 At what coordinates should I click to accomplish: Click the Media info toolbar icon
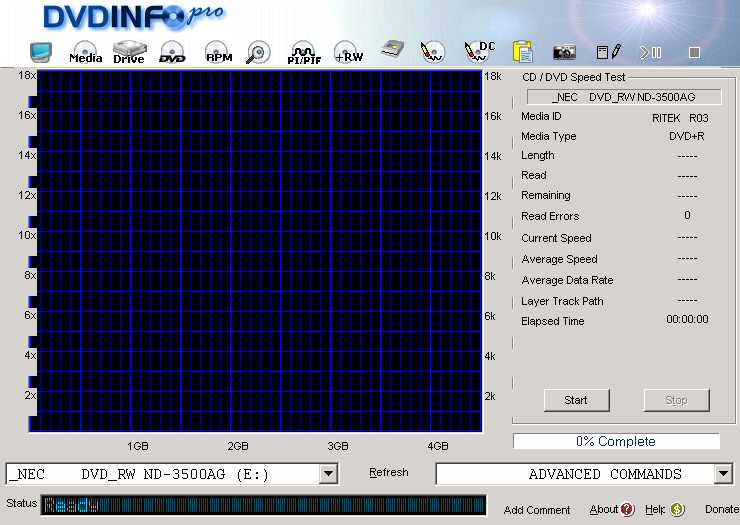tap(85, 53)
